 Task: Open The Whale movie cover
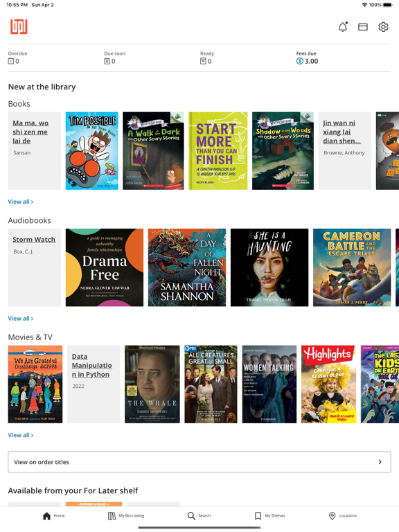coord(152,384)
